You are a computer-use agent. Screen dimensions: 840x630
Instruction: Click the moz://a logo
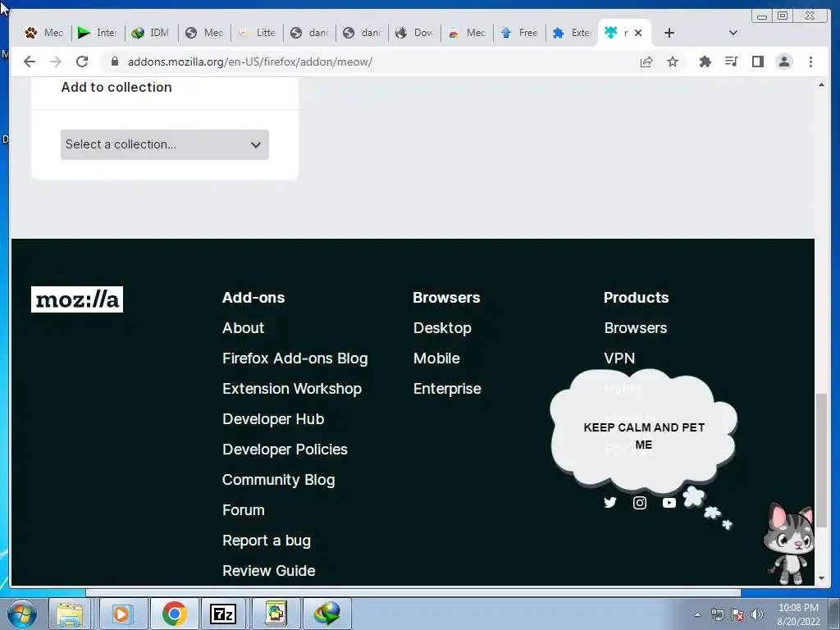click(76, 299)
